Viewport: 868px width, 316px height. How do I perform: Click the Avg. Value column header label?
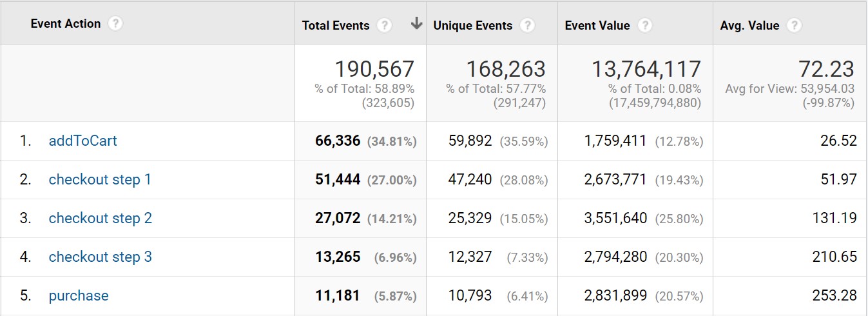click(x=749, y=26)
